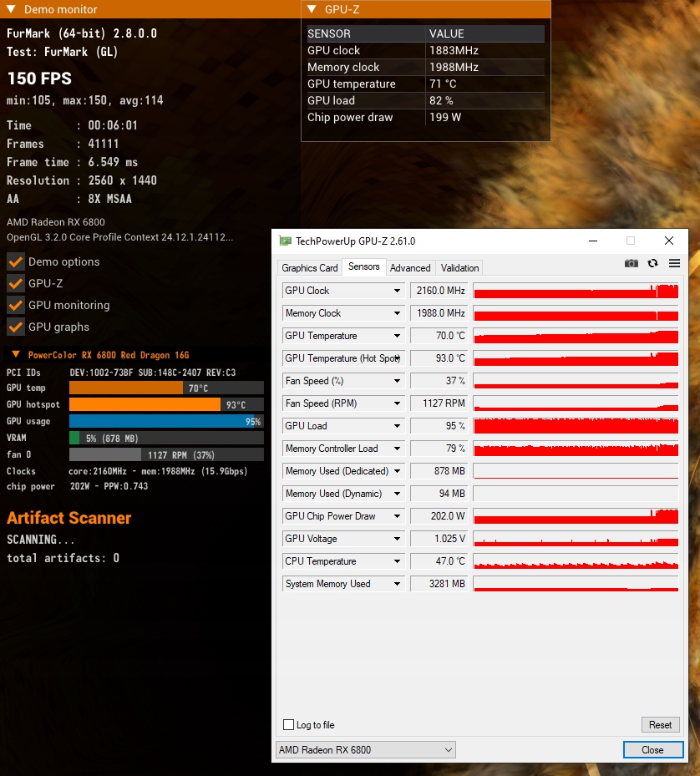Collapse the Demo monitor panel

click(x=11, y=9)
